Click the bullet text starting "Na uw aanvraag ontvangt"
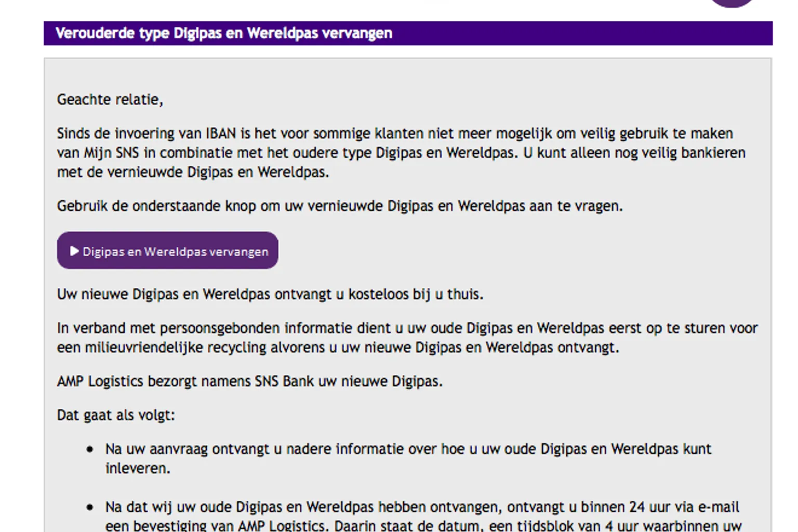 [x=408, y=449]
